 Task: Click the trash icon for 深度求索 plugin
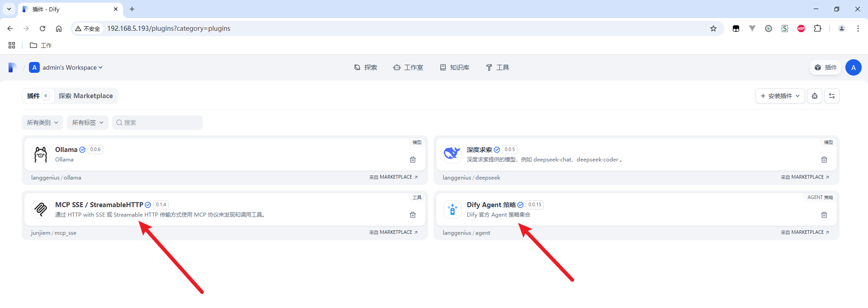tap(824, 160)
